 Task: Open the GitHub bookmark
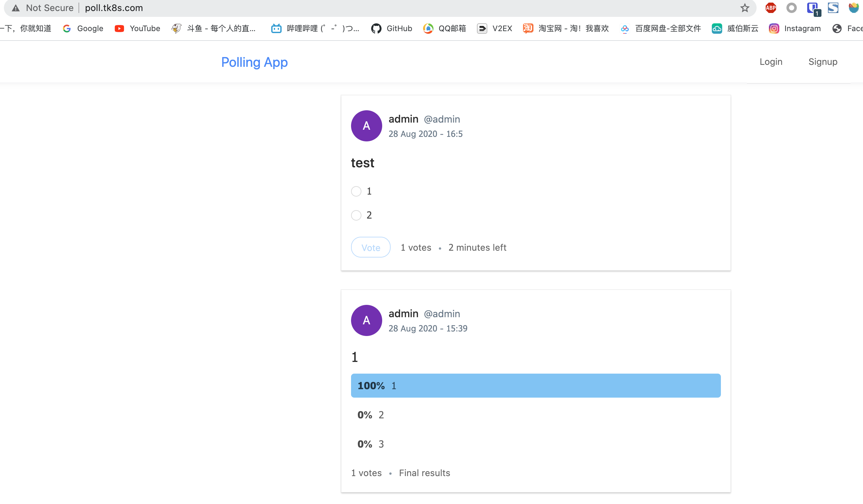click(x=391, y=29)
